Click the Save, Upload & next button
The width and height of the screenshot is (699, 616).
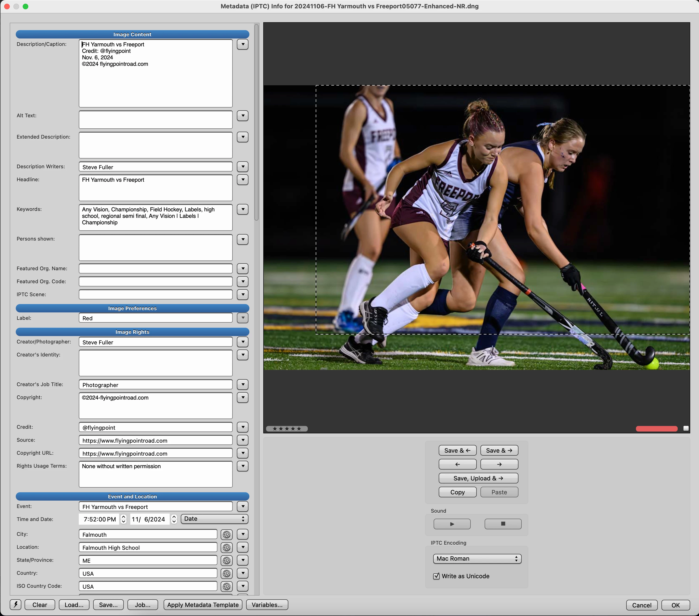[x=478, y=478]
